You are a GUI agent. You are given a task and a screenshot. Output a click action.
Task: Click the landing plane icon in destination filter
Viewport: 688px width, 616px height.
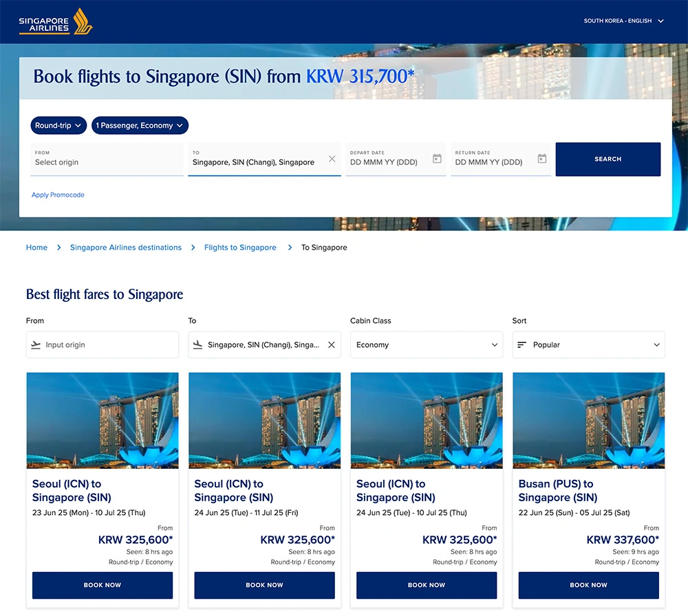pyautogui.click(x=198, y=344)
